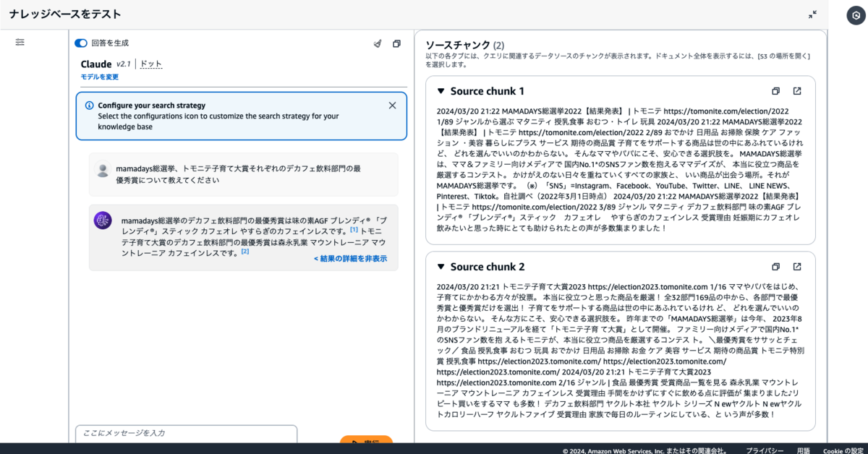Click the user question message text
868x454 pixels.
click(238, 174)
